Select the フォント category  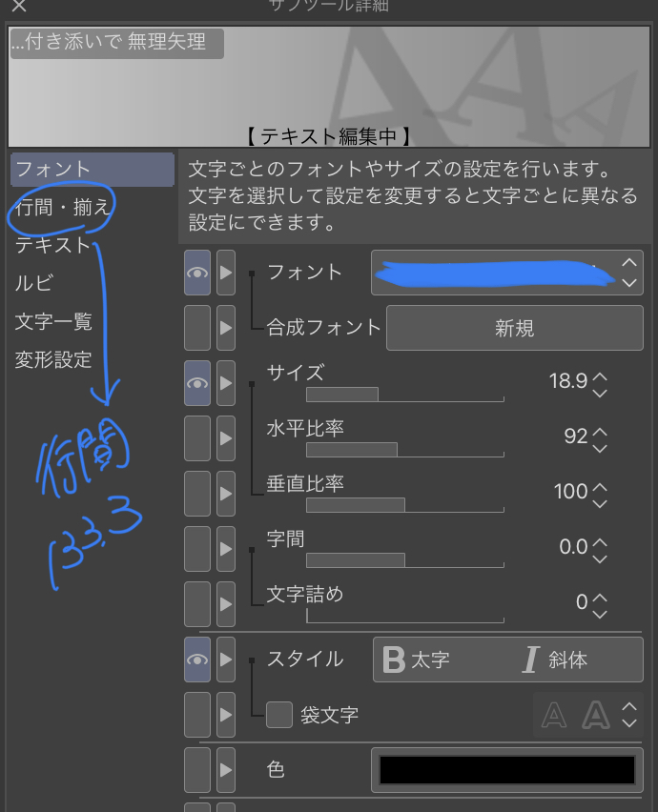coord(93,170)
